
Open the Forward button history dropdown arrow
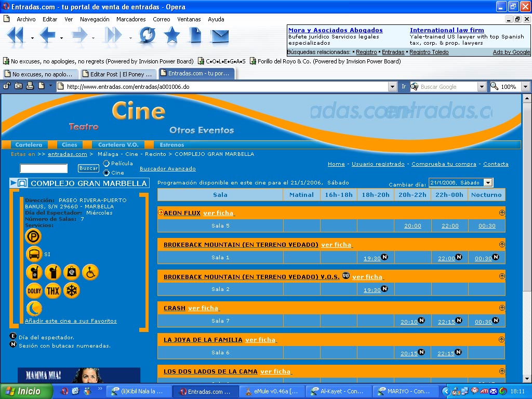(x=93, y=38)
